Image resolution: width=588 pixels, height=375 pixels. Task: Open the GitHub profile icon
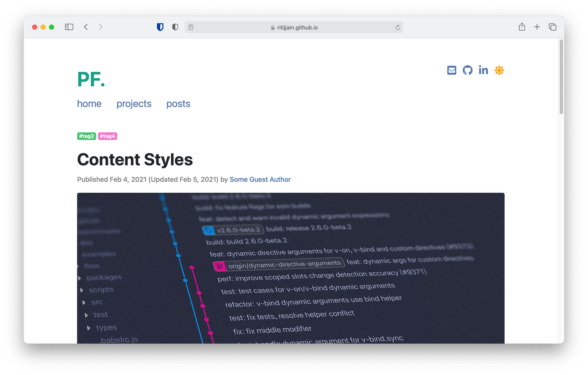click(x=467, y=70)
